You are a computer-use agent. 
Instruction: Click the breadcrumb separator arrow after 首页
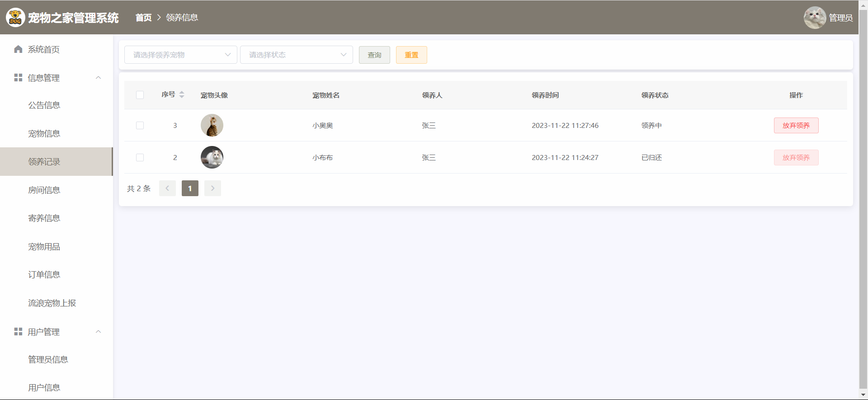(x=159, y=18)
